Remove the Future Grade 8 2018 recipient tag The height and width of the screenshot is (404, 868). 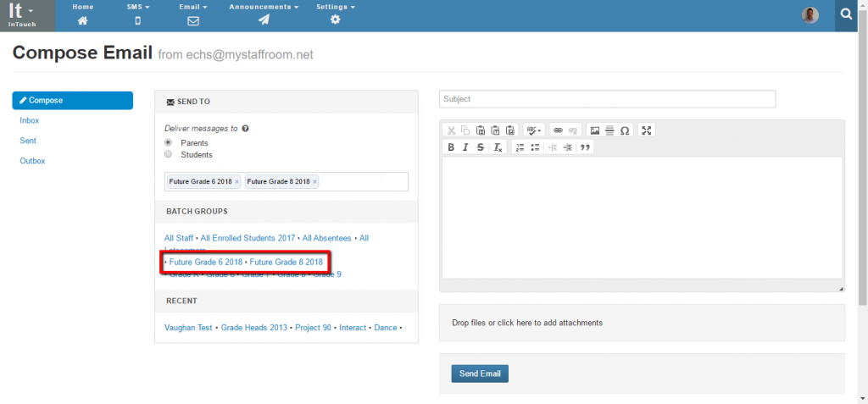pyautogui.click(x=315, y=181)
